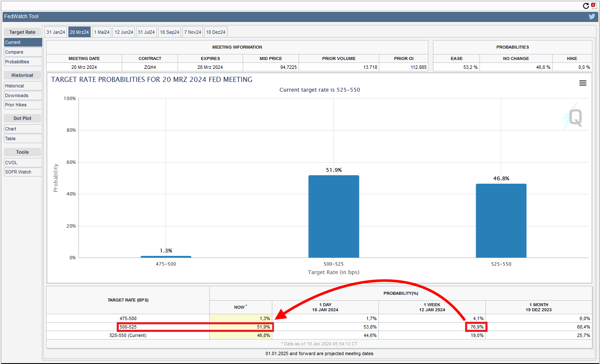Screen dimensions: 600x364
Task: Open the Dot Plot Table
Action: pos(23,139)
